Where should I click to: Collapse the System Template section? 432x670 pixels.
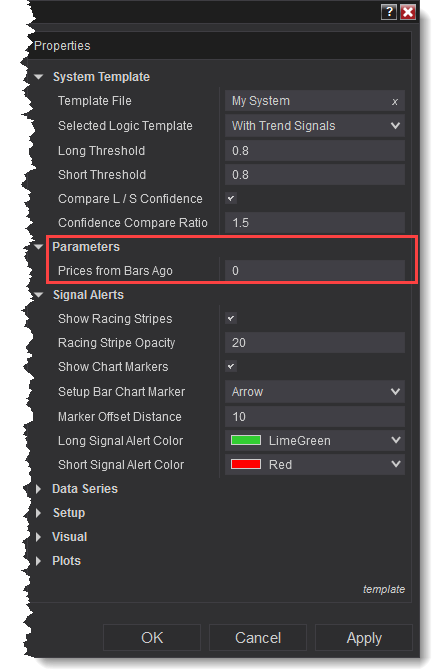[x=39, y=77]
